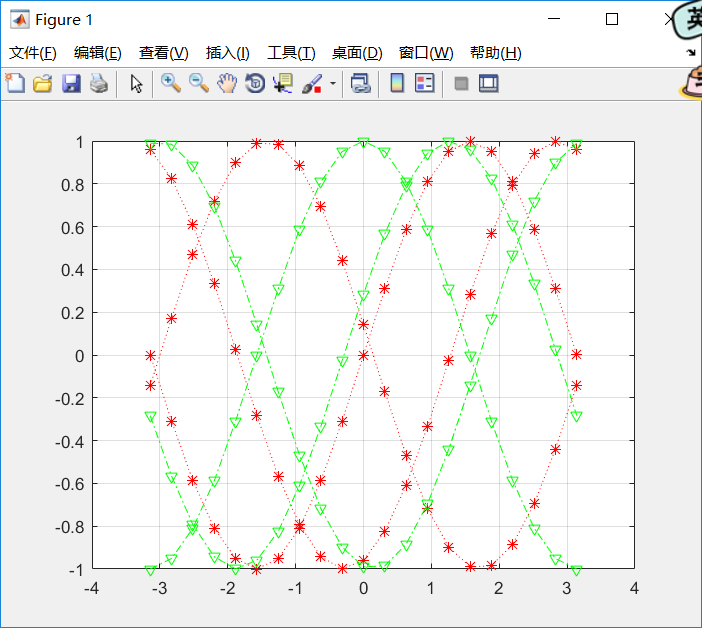The width and height of the screenshot is (702, 628).
Task: Open the 窗口(W) menu
Action: pyautogui.click(x=426, y=53)
